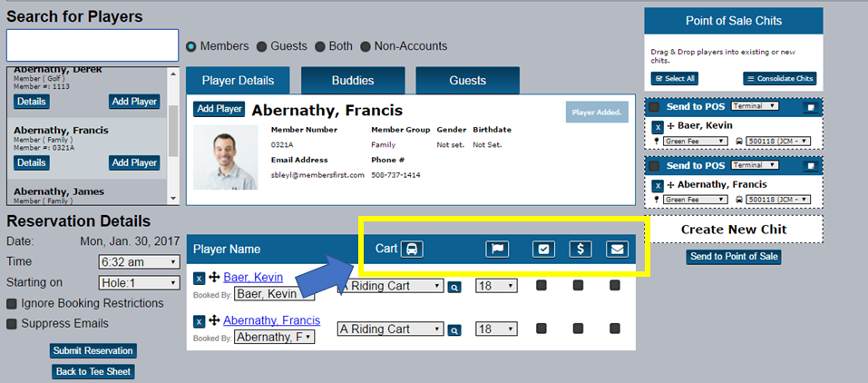Viewport: 868px width, 383px height.
Task: Tick the envelope-column checkbox for Abernathy, Francis
Action: (614, 329)
